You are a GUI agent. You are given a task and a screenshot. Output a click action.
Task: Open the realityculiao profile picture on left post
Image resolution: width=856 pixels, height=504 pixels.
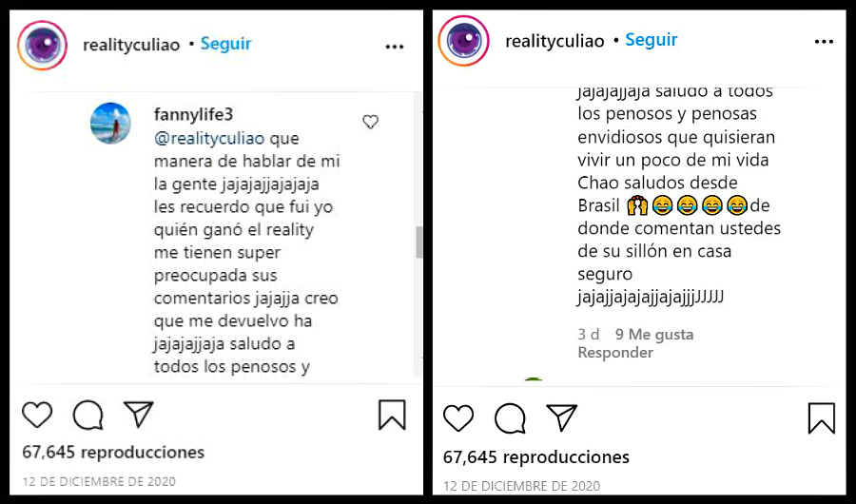44,45
